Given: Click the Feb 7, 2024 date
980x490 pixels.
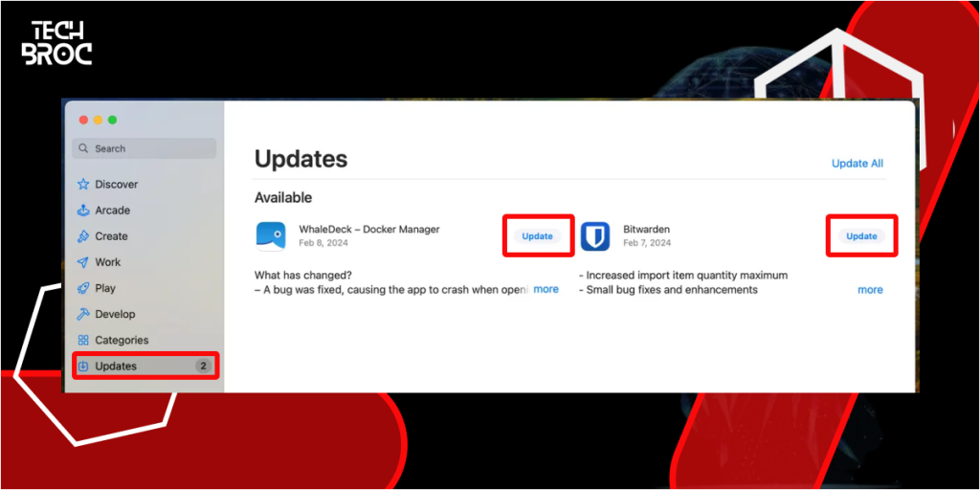Looking at the screenshot, I should [x=647, y=243].
